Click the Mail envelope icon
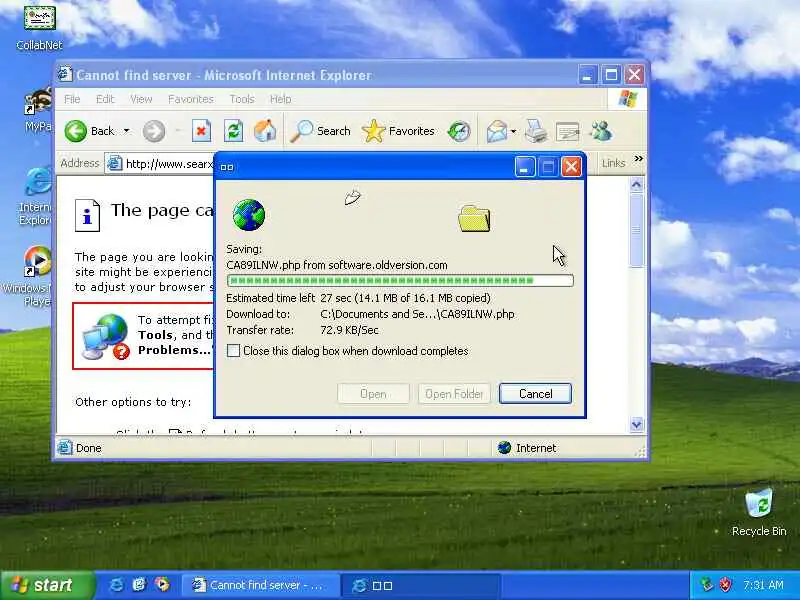The height and width of the screenshot is (600, 800). pos(496,131)
